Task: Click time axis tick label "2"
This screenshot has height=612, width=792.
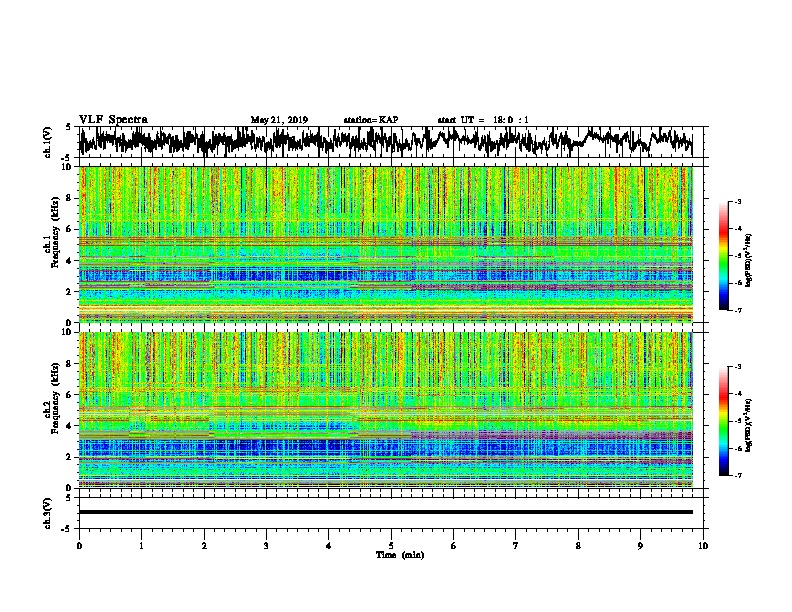Action: click(204, 546)
